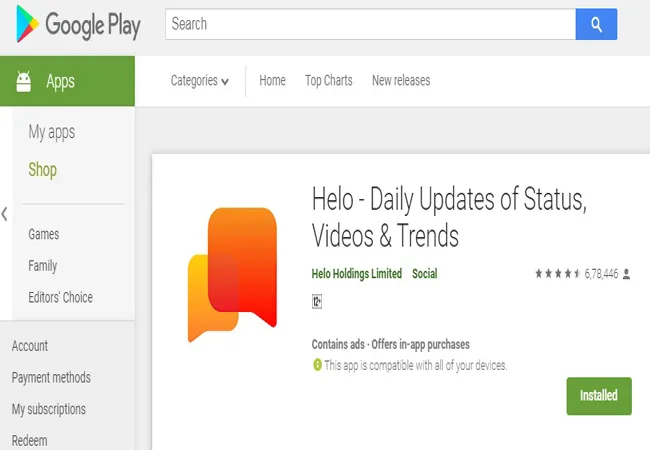Open the Family category
The width and height of the screenshot is (650, 450).
click(x=43, y=266)
